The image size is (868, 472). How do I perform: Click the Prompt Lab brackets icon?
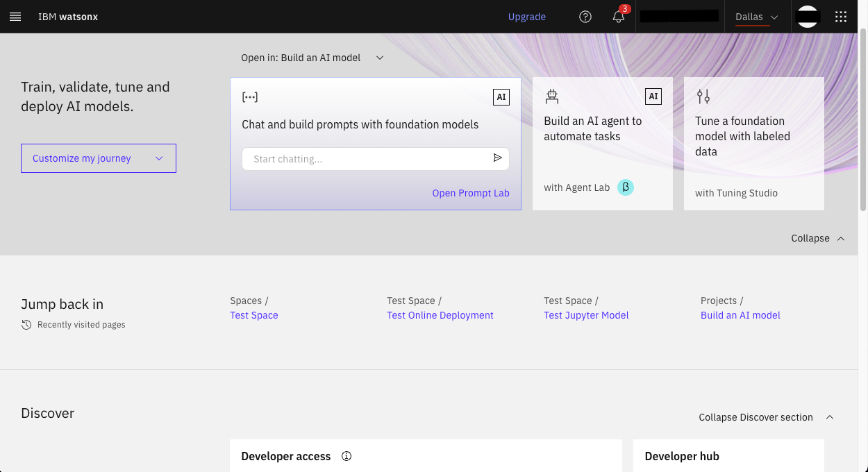point(250,97)
